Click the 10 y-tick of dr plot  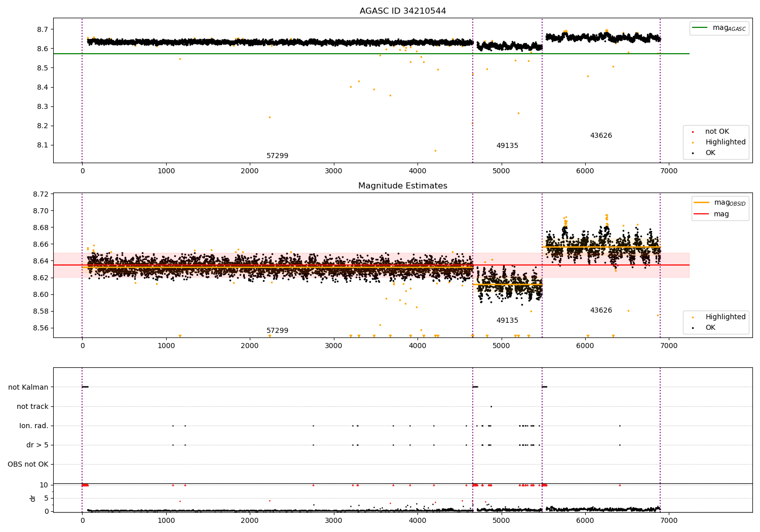coord(44,485)
